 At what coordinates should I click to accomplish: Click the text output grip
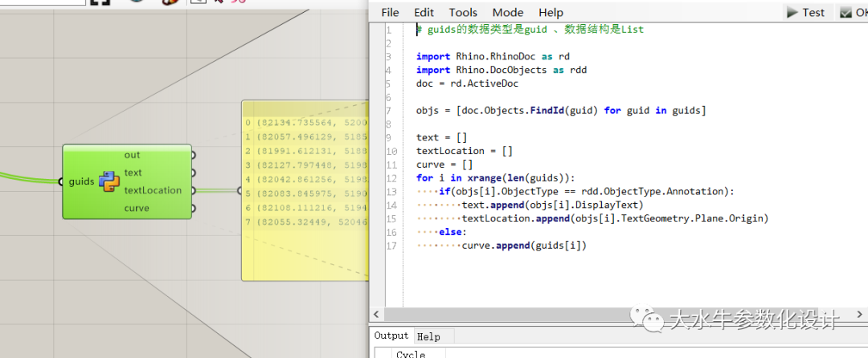[193, 173]
